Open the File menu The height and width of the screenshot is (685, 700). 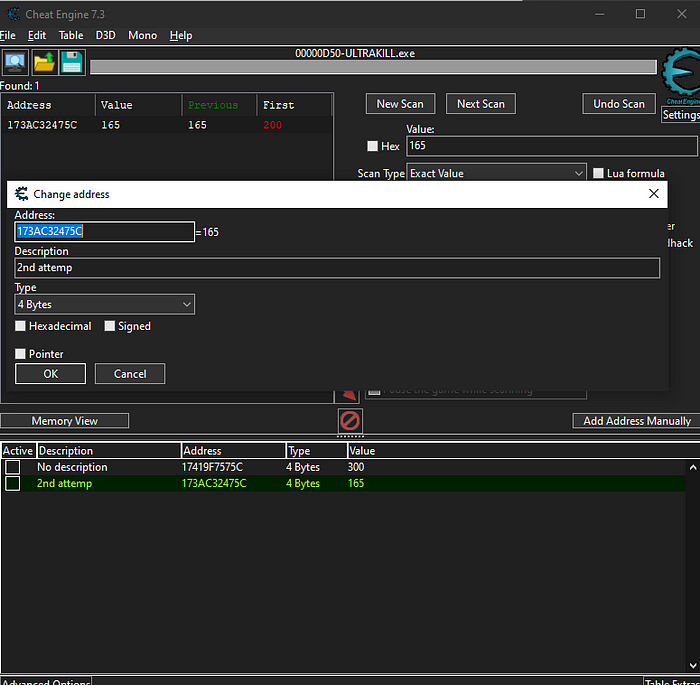click(8, 35)
